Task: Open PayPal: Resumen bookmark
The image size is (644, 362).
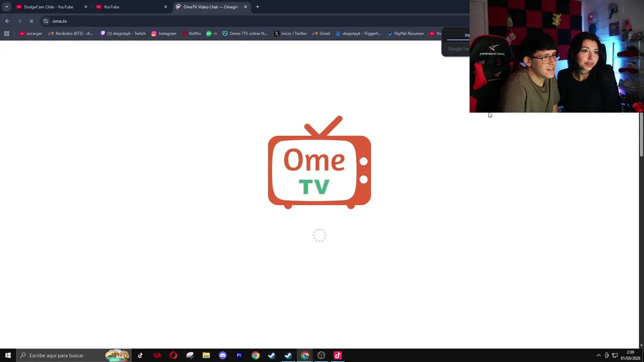Action: point(406,34)
